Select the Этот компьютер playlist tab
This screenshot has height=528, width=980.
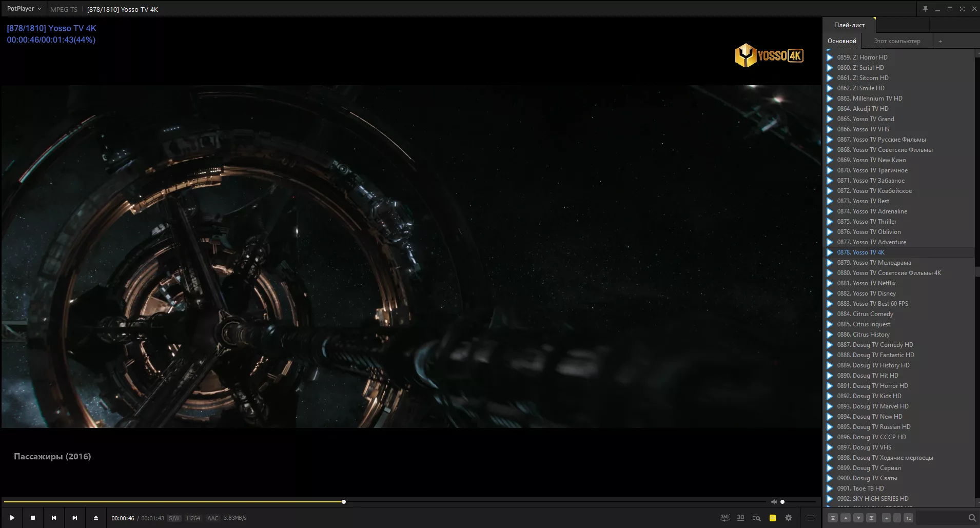897,41
